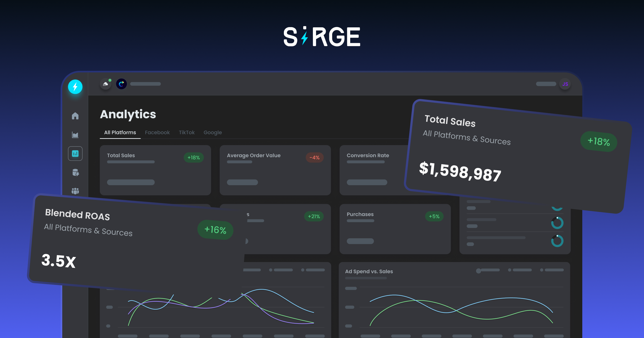The image size is (644, 338).
Task: Click the +18% badge on the small Total Sales card
Action: [x=193, y=158]
